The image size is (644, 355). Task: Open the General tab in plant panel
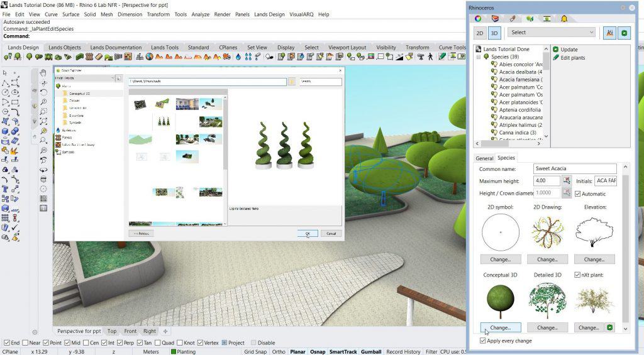484,158
